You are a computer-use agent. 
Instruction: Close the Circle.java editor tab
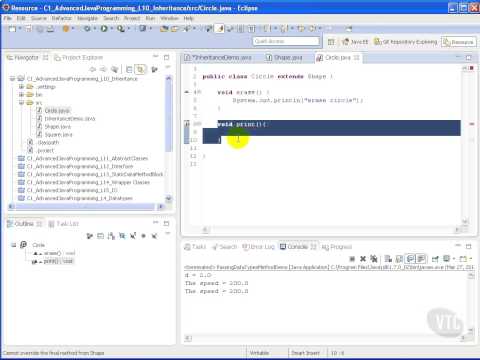[356, 58]
